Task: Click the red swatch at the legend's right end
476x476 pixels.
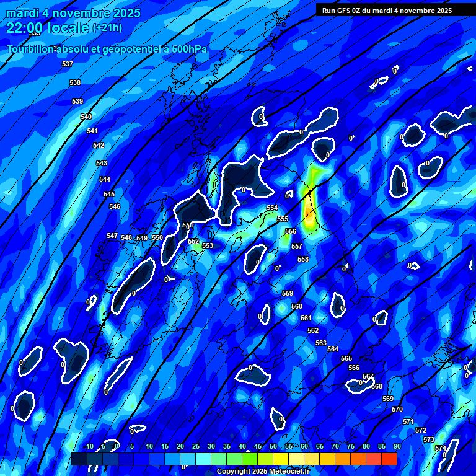Action: [389, 459]
